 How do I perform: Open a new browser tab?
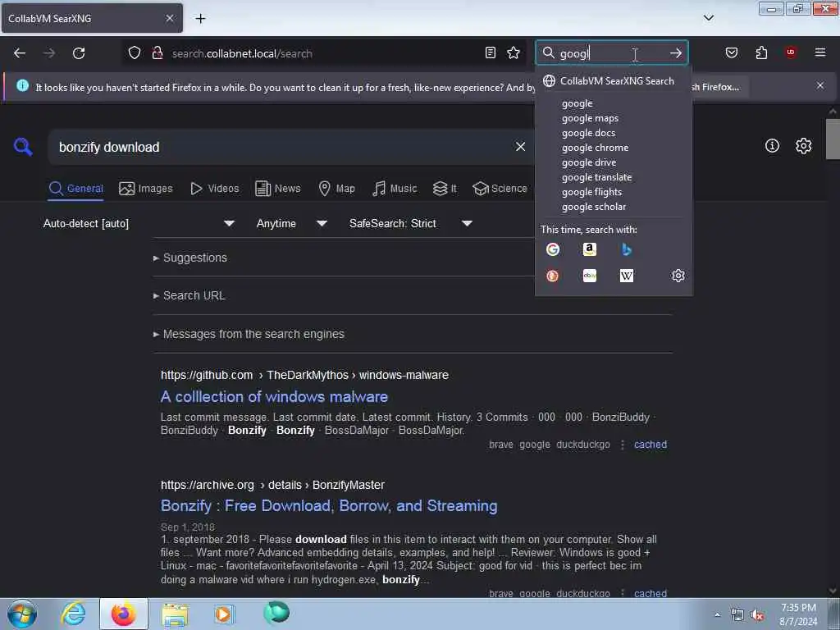200,18
